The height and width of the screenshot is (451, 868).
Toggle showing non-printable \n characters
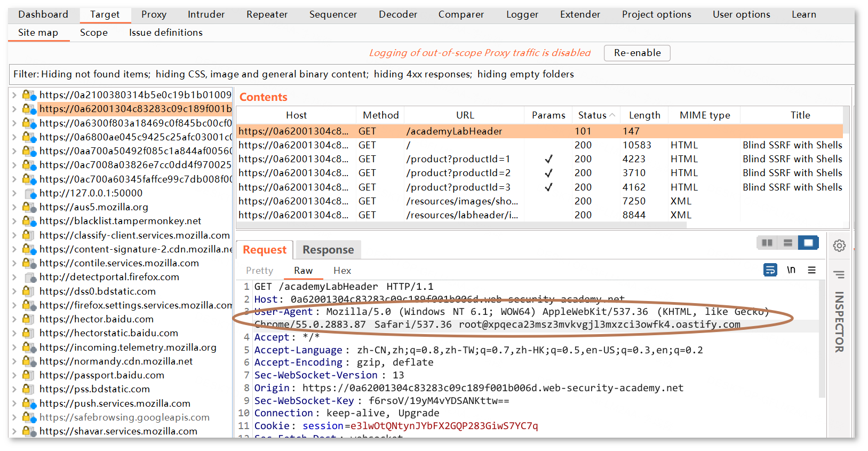tap(791, 270)
